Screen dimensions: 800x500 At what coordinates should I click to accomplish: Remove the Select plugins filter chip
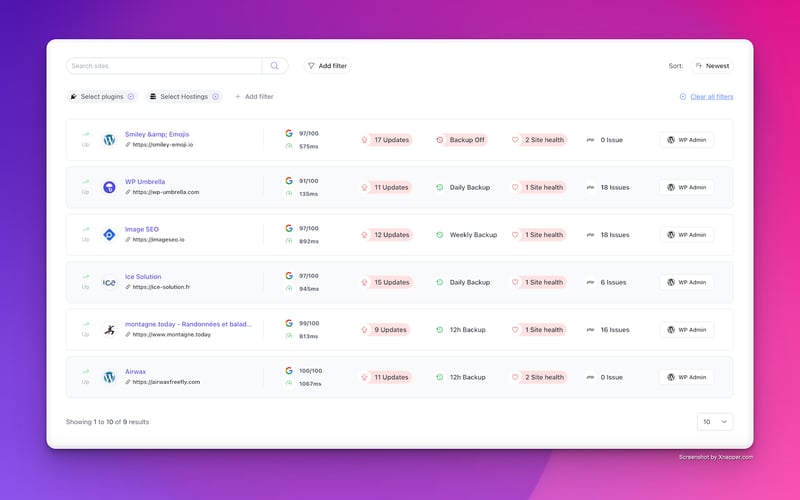point(131,96)
